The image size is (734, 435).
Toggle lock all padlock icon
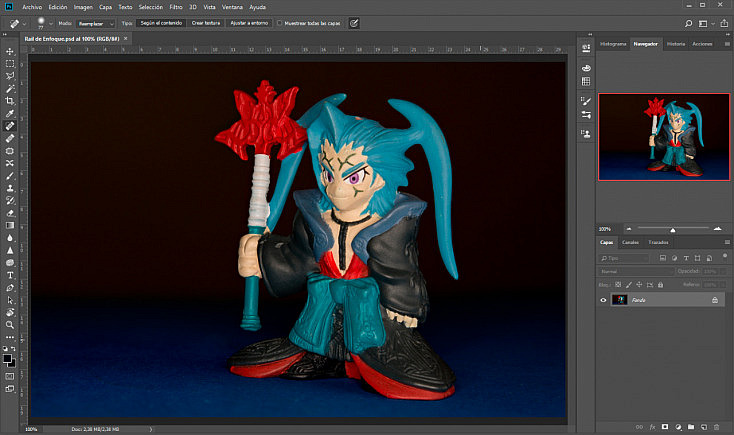click(660, 285)
